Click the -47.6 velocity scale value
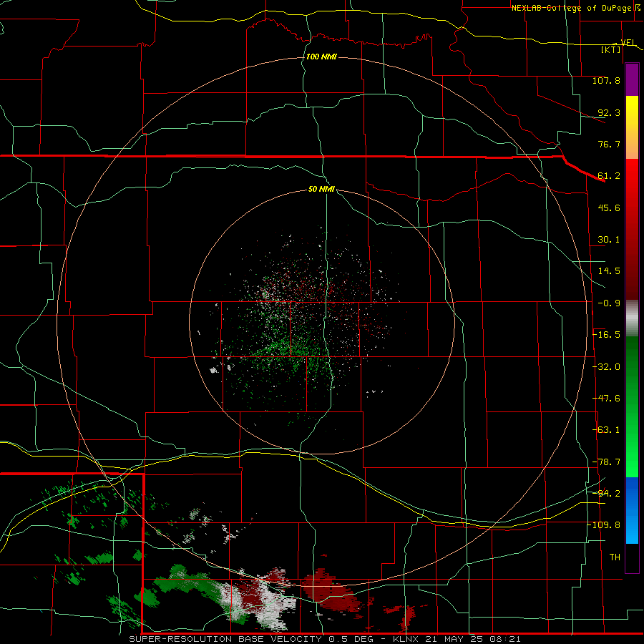Image resolution: width=644 pixels, height=644 pixels. [606, 399]
